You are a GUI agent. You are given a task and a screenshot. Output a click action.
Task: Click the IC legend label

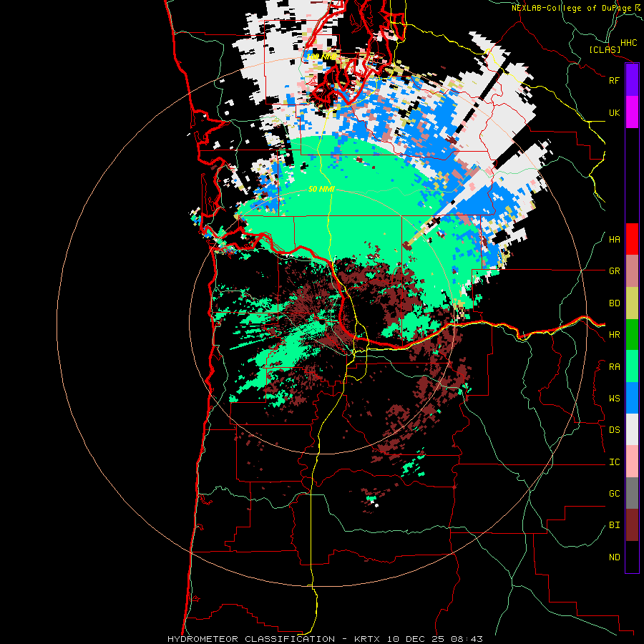click(x=615, y=462)
